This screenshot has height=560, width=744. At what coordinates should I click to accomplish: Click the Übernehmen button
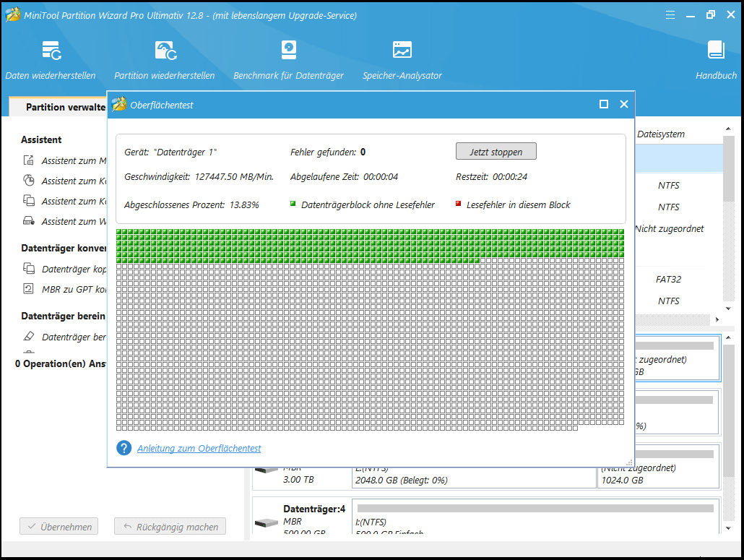click(59, 526)
